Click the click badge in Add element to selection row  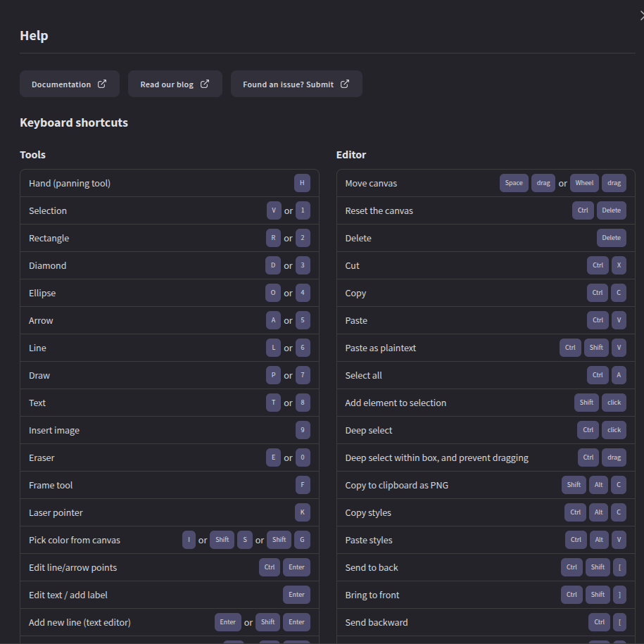click(614, 403)
